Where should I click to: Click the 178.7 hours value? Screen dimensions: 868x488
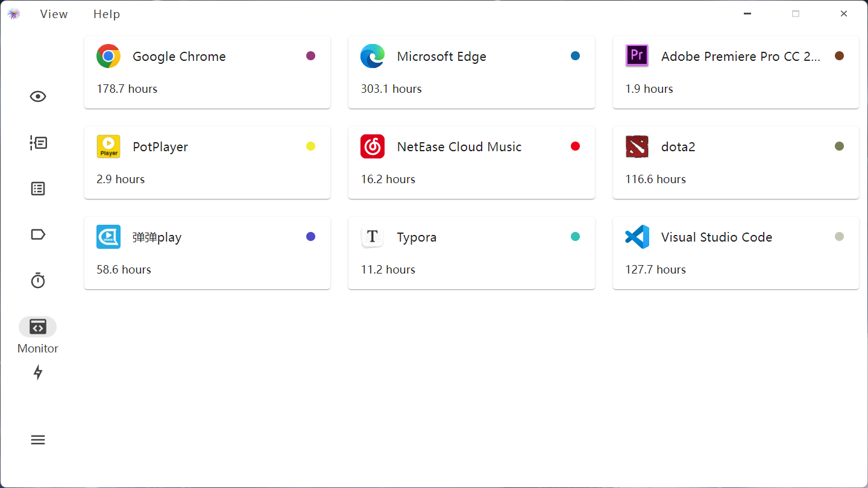[x=127, y=89]
